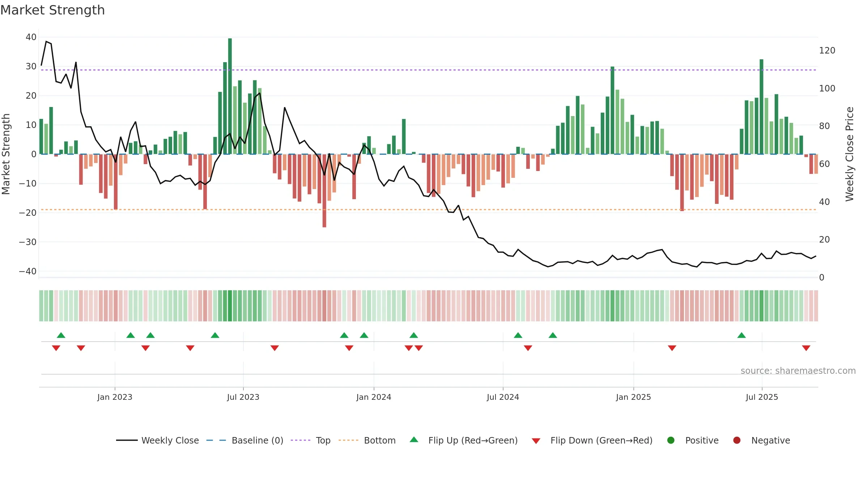
Task: Select the green flip-up triangle just before Jul 2025
Action: tap(741, 335)
